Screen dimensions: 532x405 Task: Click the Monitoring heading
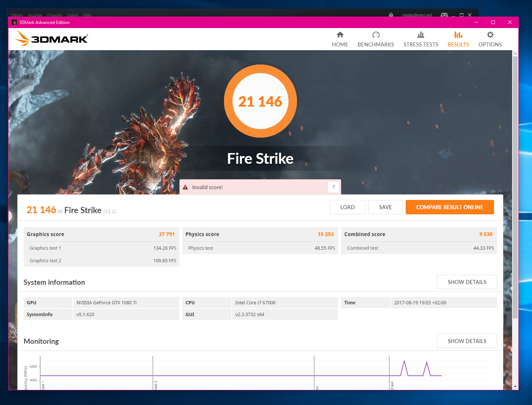pos(41,341)
